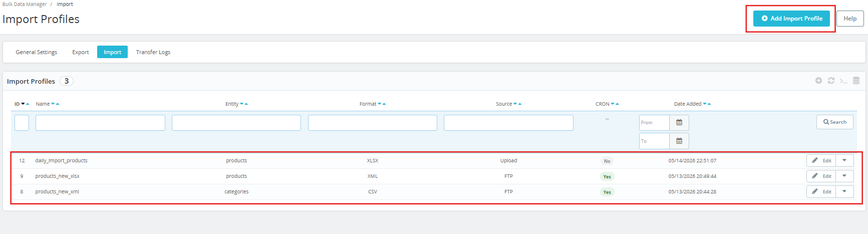This screenshot has width=868, height=234.
Task: Sort Format column ascending arrow
Action: tap(384, 104)
